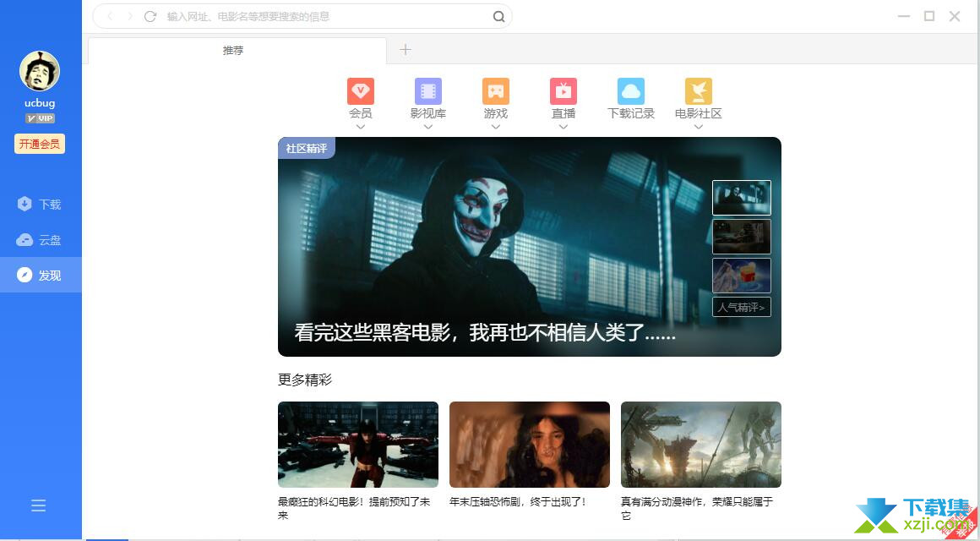Add a new tab with the plus icon
This screenshot has width=980, height=541.
click(405, 50)
